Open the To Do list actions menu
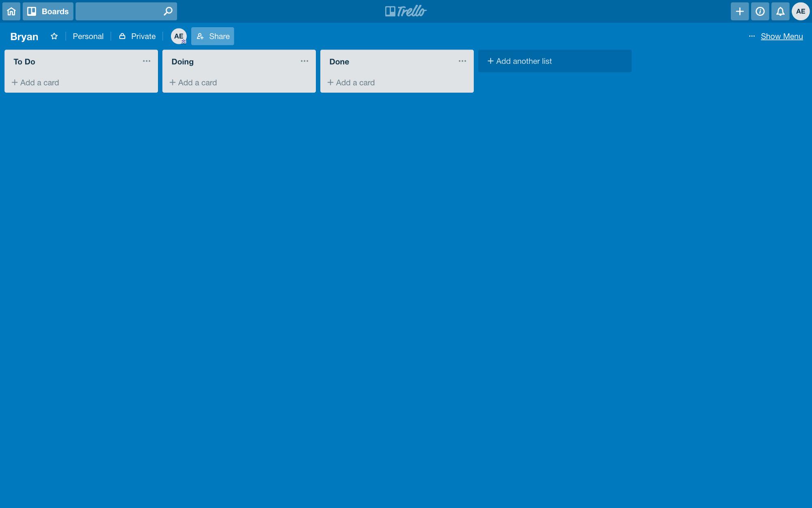Viewport: 812px width, 508px height. (147, 61)
